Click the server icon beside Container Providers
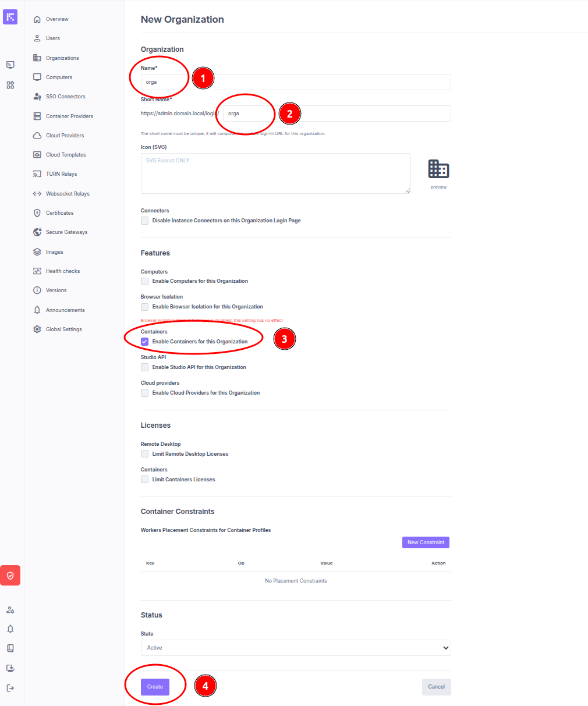 click(x=37, y=116)
